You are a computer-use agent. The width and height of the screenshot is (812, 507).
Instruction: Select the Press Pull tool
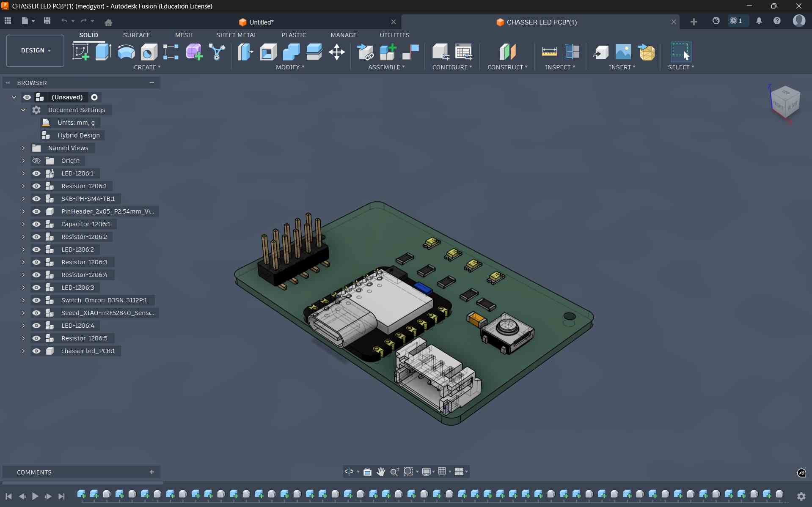[245, 52]
